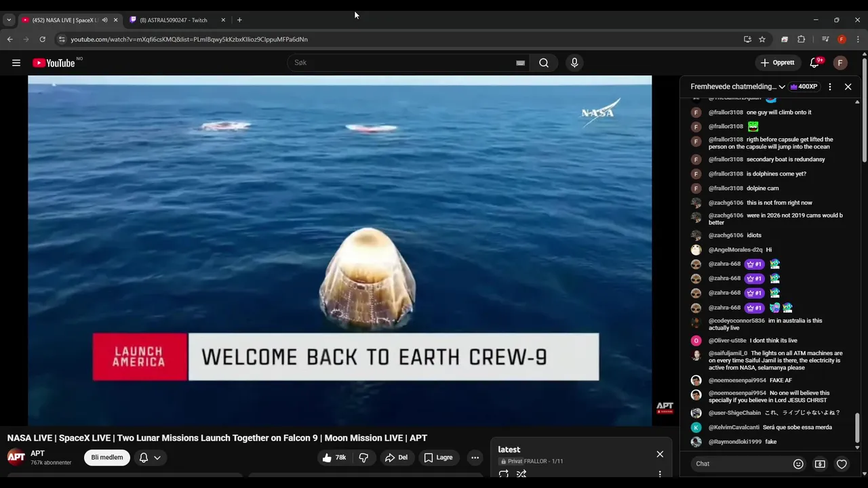Send a heart reaction in chat
The width and height of the screenshot is (868, 488).
[842, 464]
